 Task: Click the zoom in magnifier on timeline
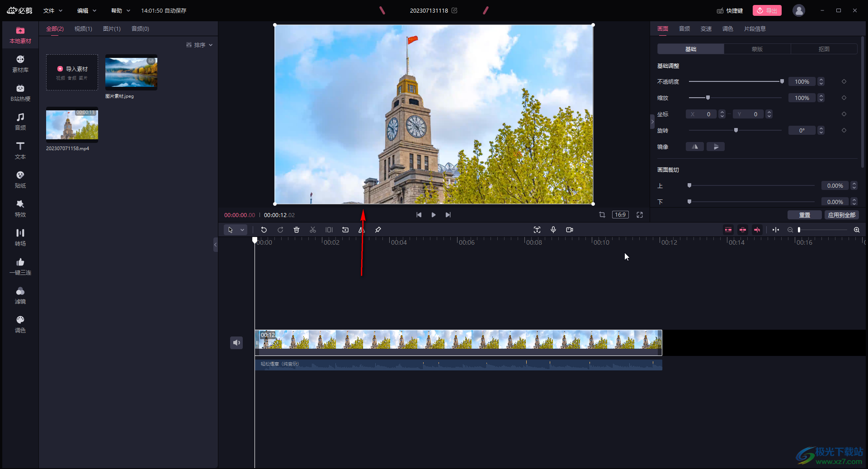857,230
